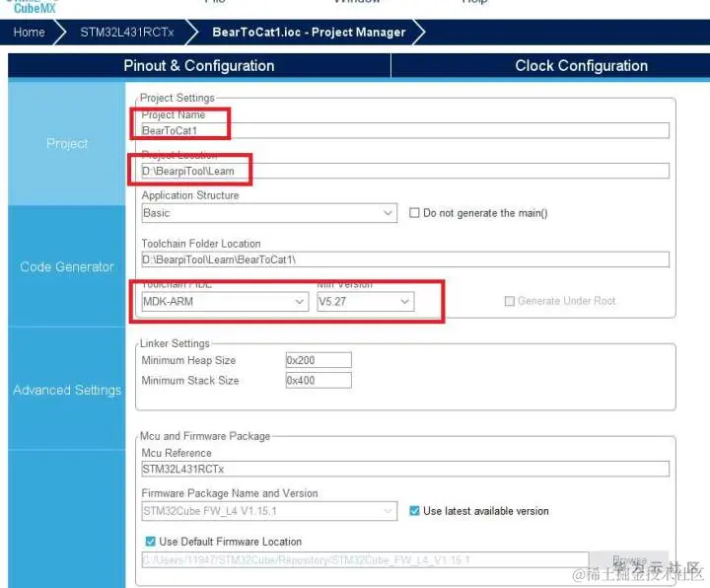Go to STM32L431RCTx breadcrumb
710x588 pixels.
pyautogui.click(x=127, y=33)
